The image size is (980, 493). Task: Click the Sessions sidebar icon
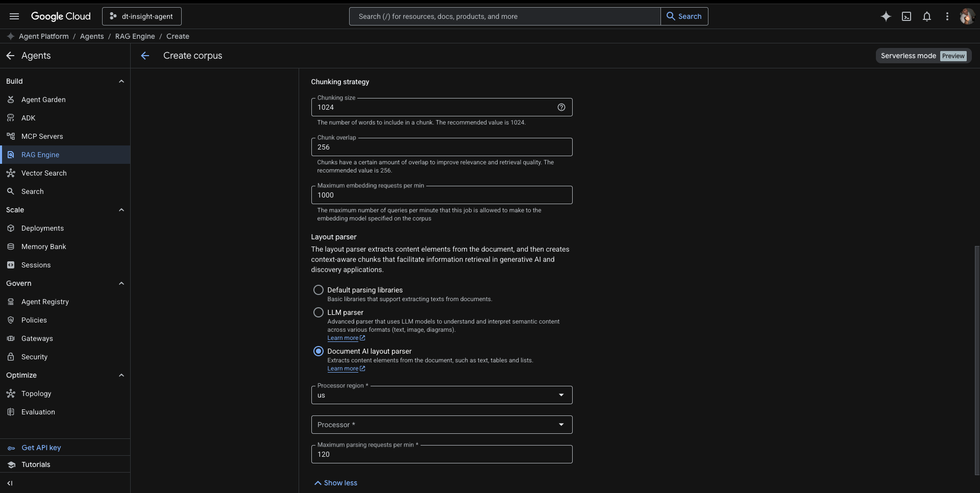pos(11,265)
